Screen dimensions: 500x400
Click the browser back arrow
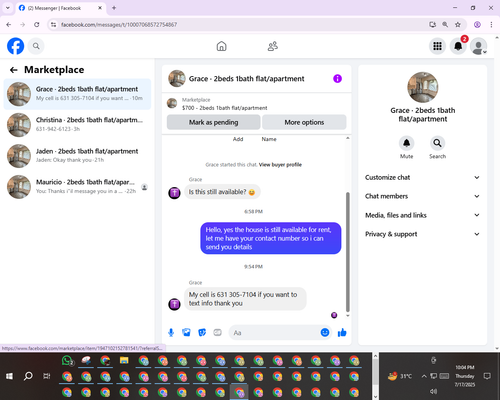[9, 24]
